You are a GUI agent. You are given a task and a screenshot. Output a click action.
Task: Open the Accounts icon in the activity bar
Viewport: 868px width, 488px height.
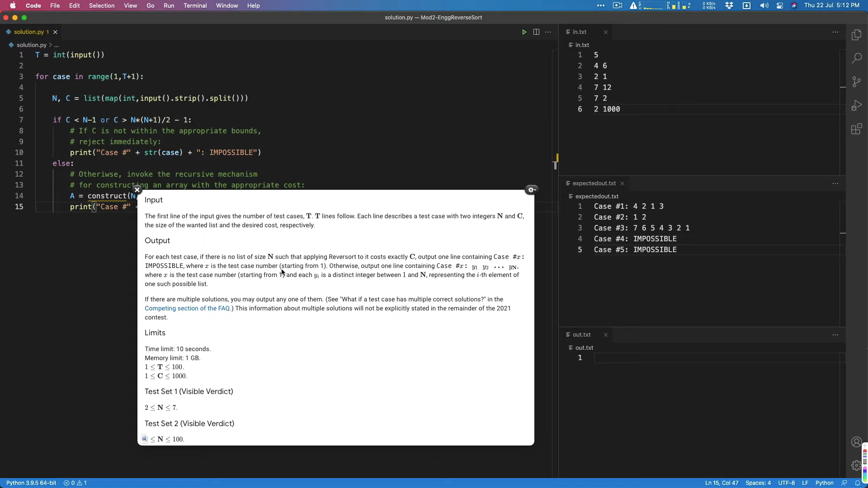click(856, 442)
